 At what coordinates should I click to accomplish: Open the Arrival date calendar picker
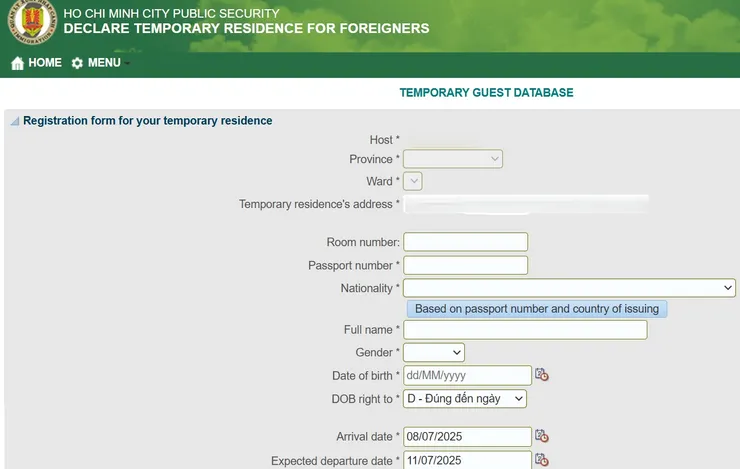[x=542, y=436]
